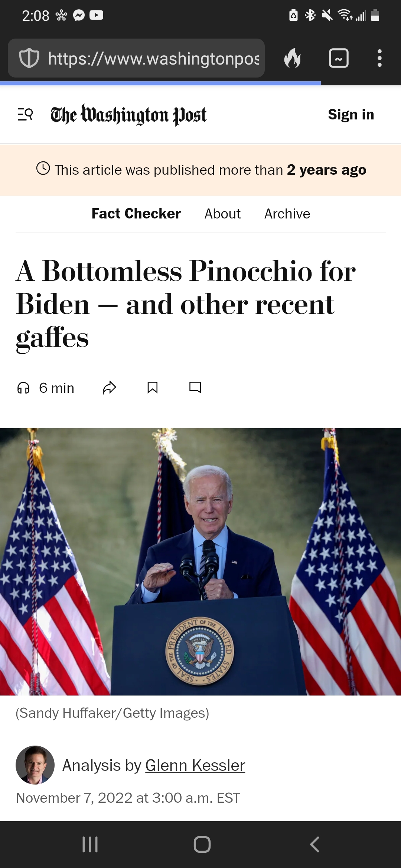Viewport: 401px width, 868px height.
Task: Click the Sign in button
Action: click(351, 115)
